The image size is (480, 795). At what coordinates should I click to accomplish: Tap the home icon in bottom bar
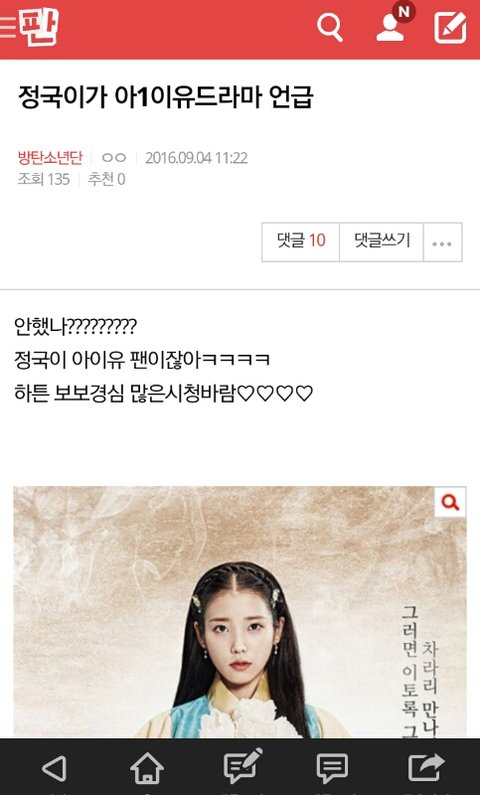pyautogui.click(x=147, y=769)
